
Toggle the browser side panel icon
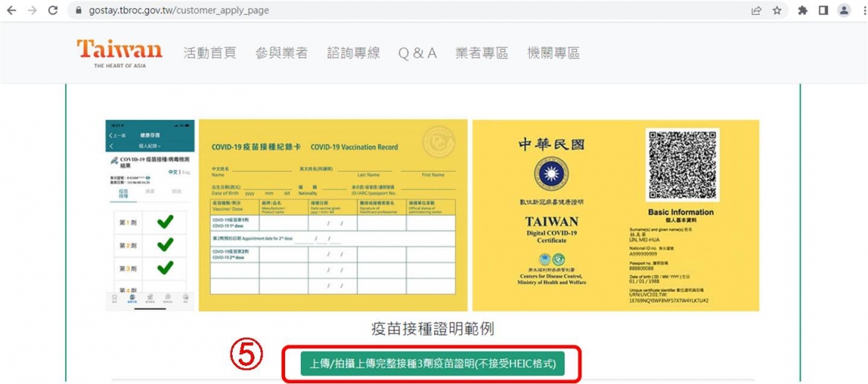(823, 10)
